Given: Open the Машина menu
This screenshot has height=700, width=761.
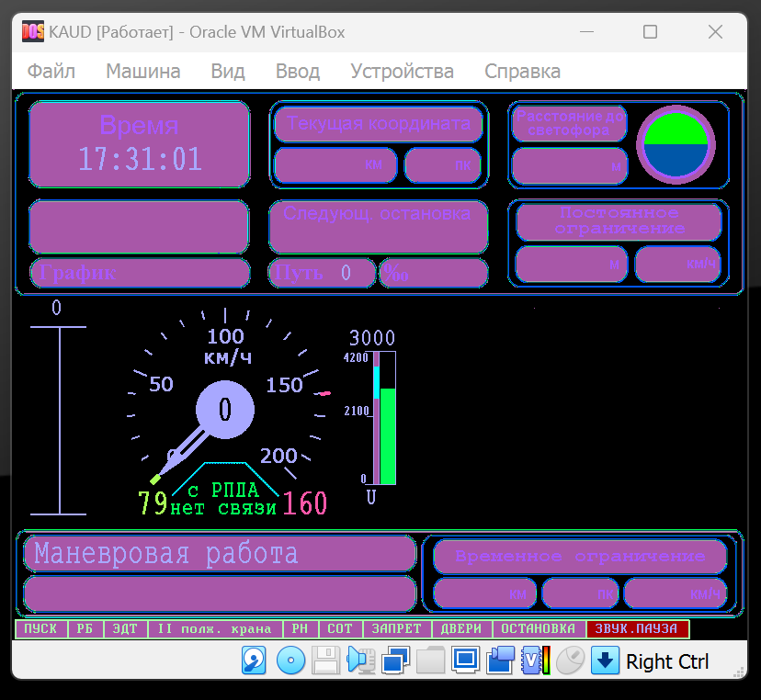Looking at the screenshot, I should (142, 71).
